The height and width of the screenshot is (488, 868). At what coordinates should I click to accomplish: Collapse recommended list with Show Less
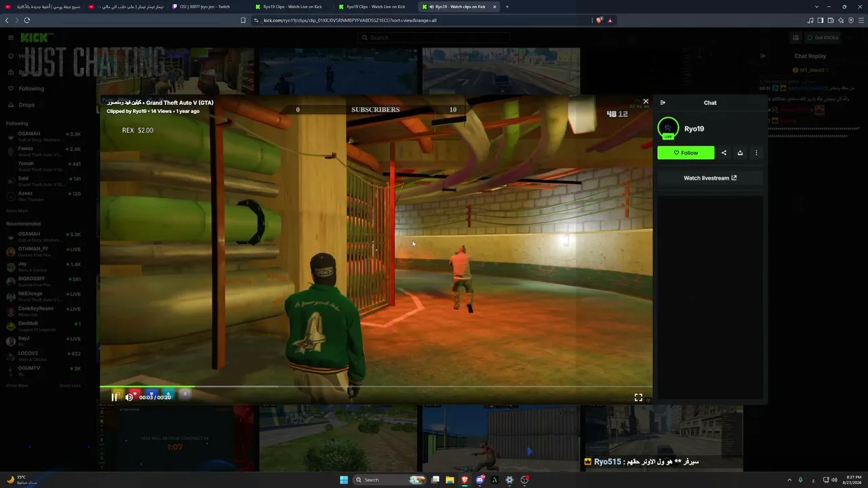tap(70, 386)
